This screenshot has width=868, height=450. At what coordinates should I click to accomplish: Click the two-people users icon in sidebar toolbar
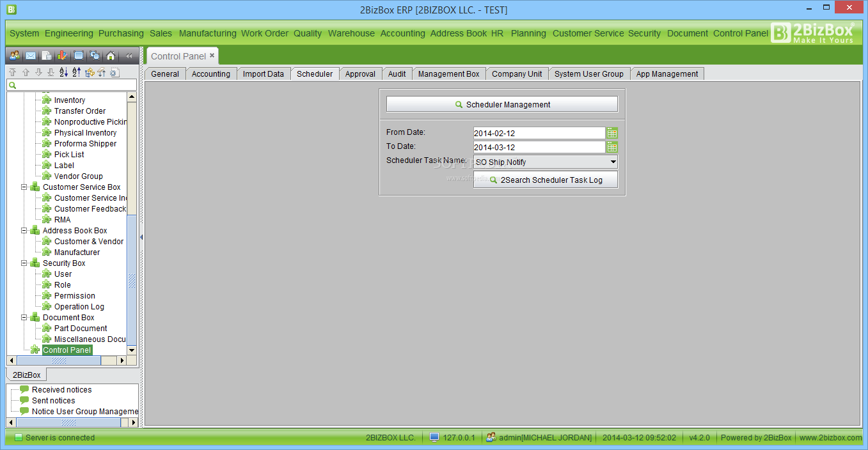(x=15, y=56)
